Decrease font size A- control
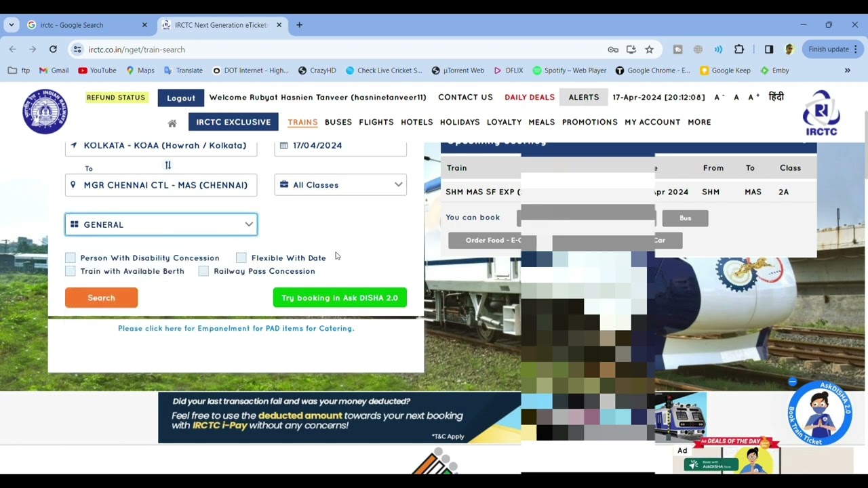868x488 pixels. pos(719,97)
